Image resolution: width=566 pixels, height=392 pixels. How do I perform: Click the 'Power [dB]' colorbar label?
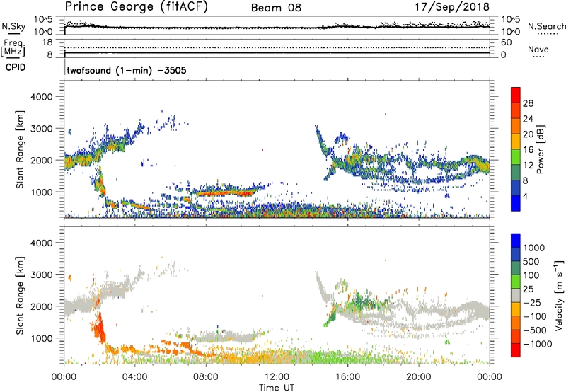coord(540,149)
